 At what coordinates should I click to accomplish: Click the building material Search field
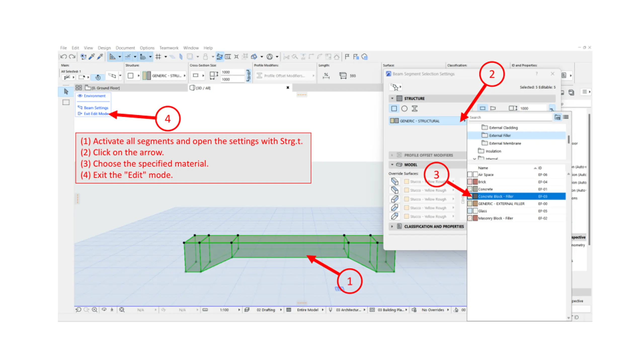510,117
